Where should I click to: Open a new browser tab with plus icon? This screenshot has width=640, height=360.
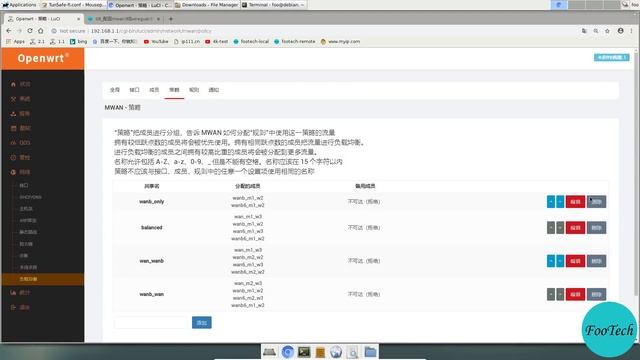click(x=171, y=19)
